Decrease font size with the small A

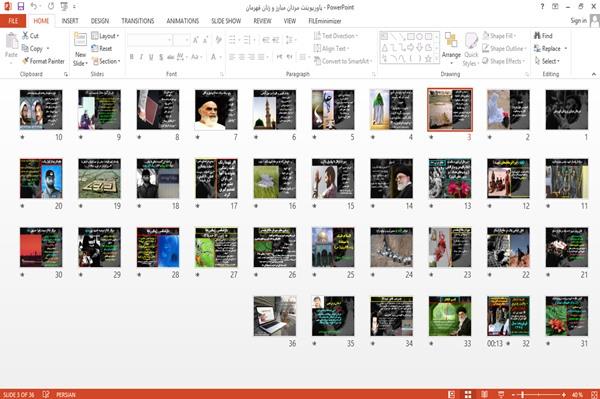click(x=206, y=40)
